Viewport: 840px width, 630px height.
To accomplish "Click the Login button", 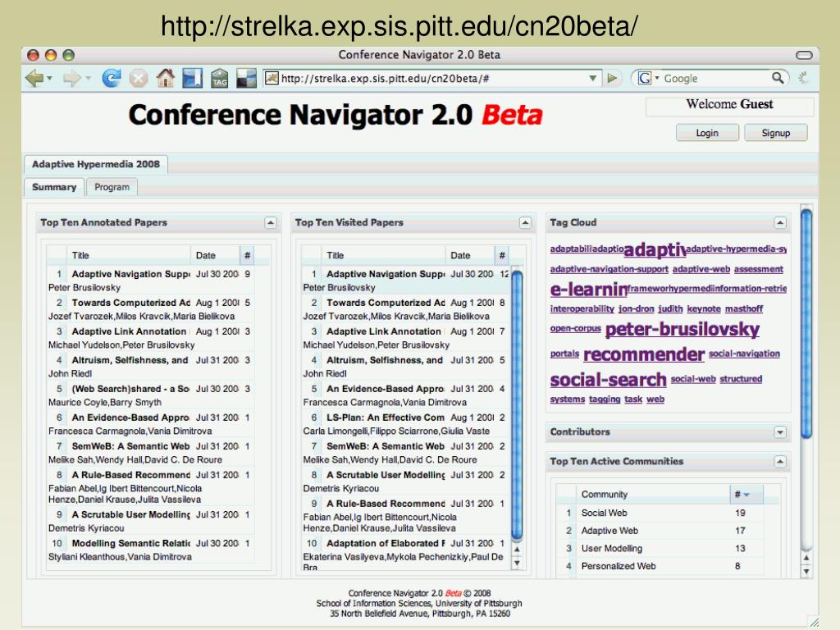I will point(707,133).
